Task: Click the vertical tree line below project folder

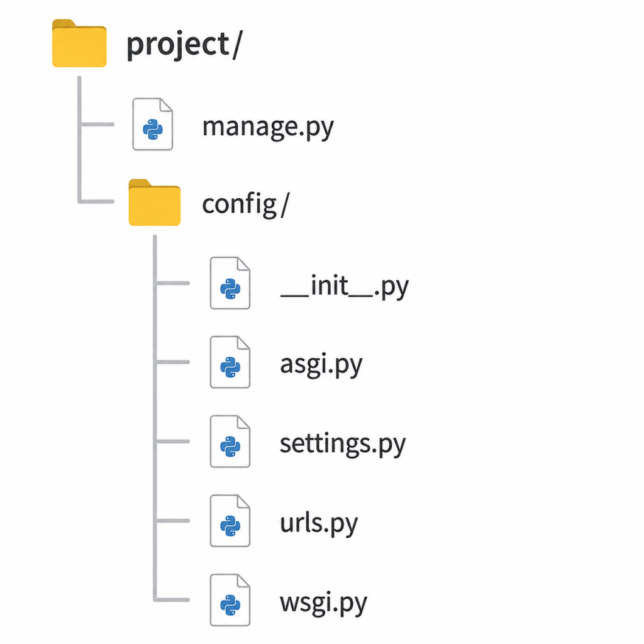Action: coord(79,140)
